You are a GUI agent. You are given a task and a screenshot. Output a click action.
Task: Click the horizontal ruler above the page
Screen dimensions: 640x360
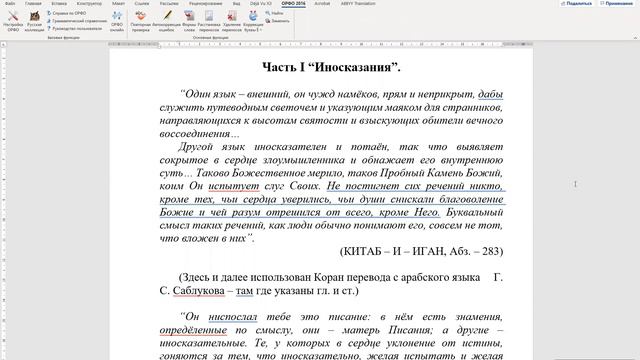click(321, 44)
